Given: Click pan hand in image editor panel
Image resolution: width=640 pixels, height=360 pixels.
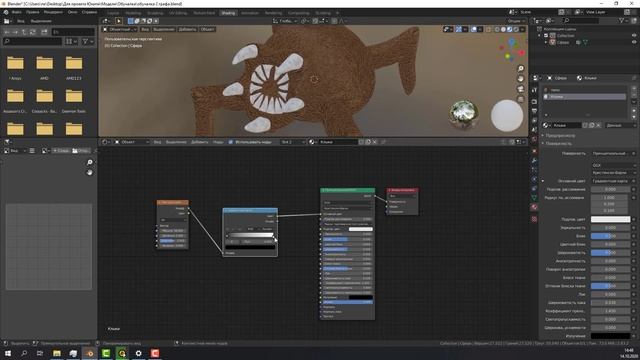Looking at the screenshot, I should point(90,172).
